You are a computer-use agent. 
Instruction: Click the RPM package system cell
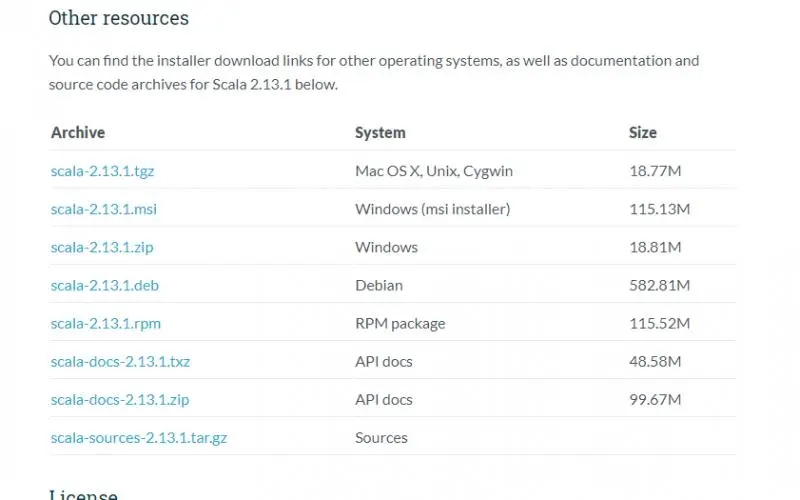point(400,323)
